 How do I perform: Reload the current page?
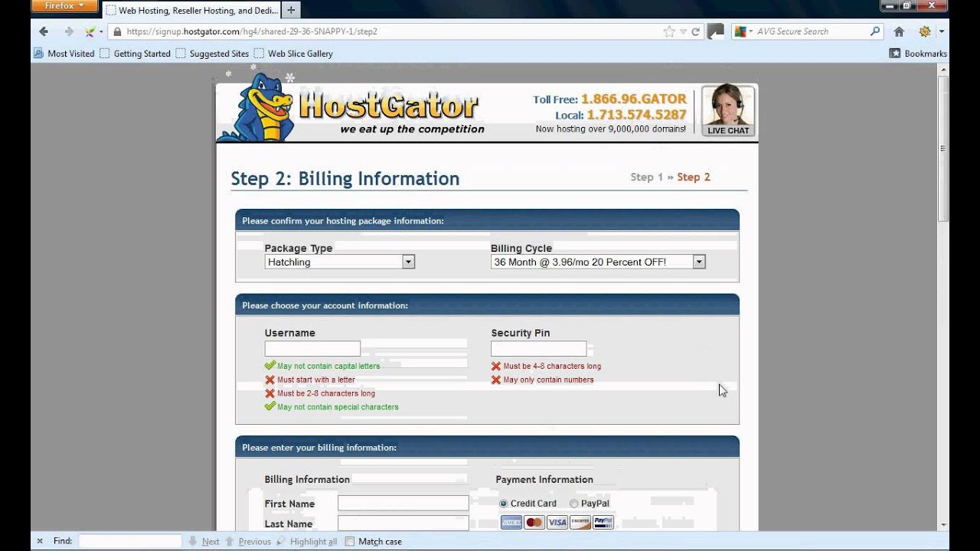point(696,31)
